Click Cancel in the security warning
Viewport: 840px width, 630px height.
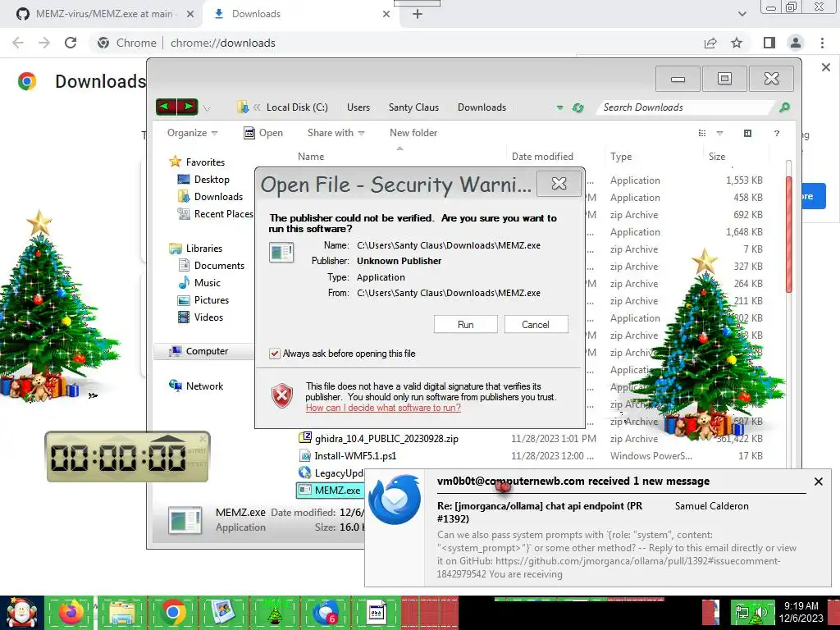coord(536,324)
